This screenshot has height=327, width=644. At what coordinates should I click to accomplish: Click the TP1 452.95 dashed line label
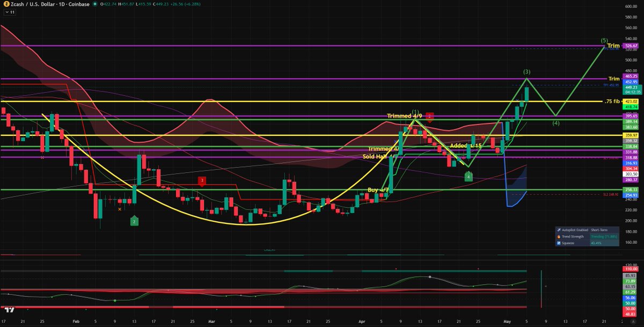(x=611, y=85)
